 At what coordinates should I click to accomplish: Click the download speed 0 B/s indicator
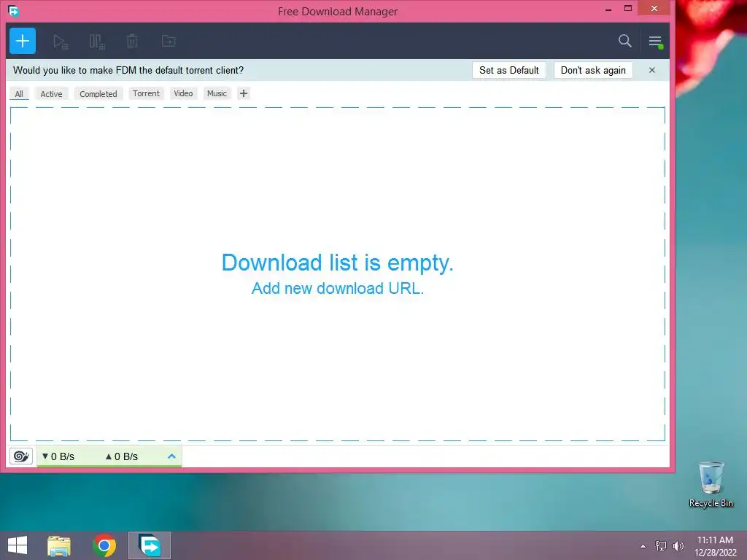pyautogui.click(x=58, y=456)
